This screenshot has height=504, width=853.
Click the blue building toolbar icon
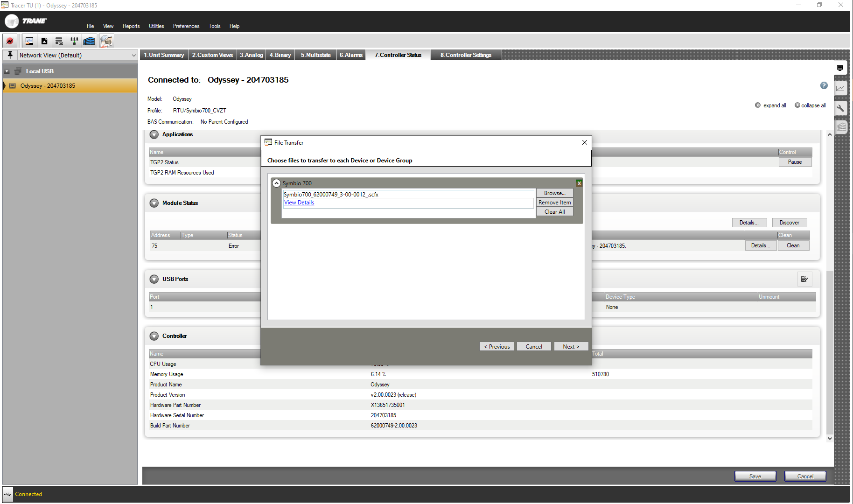[89, 41]
